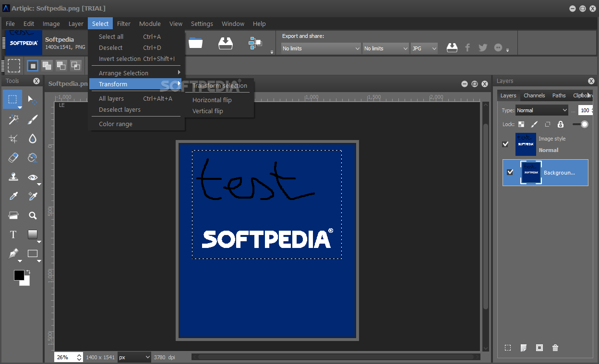The image size is (599, 364).
Task: Select the move/arrow tool
Action: click(x=33, y=100)
